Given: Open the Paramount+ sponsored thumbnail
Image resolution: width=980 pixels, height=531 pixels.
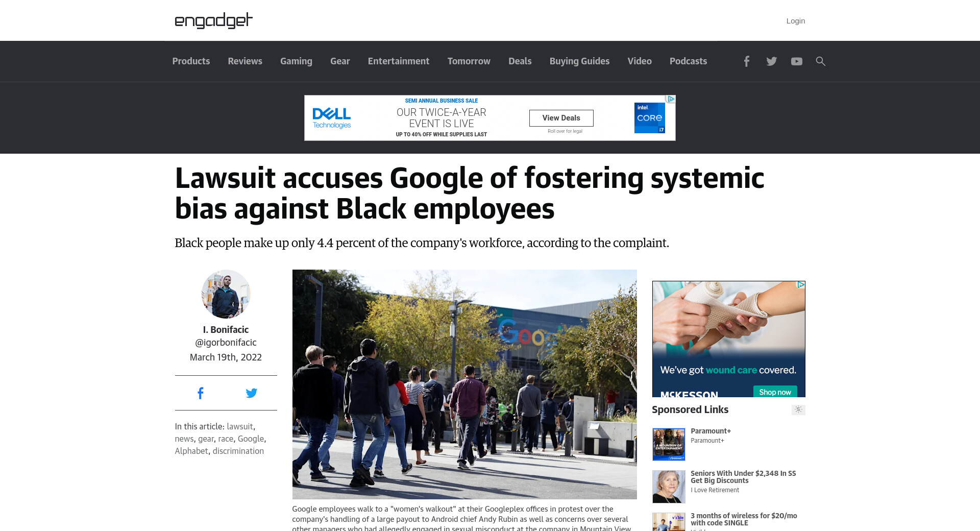Looking at the screenshot, I should pos(669,444).
